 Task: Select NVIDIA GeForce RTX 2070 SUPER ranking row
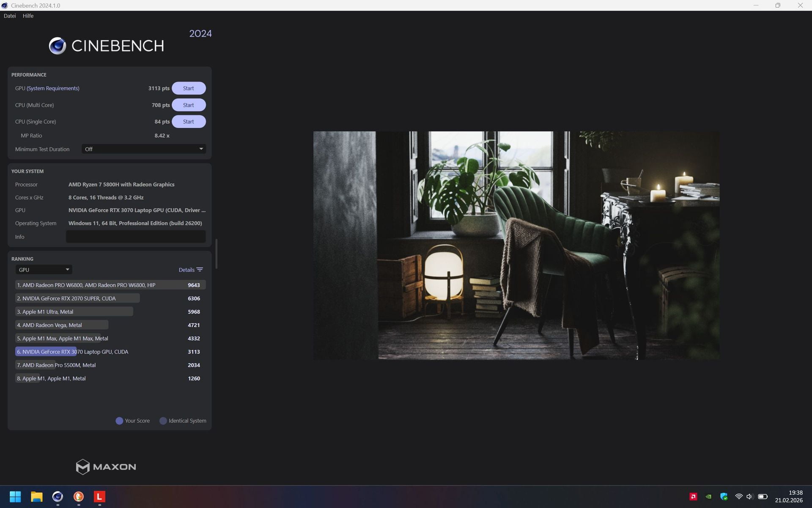(110, 298)
